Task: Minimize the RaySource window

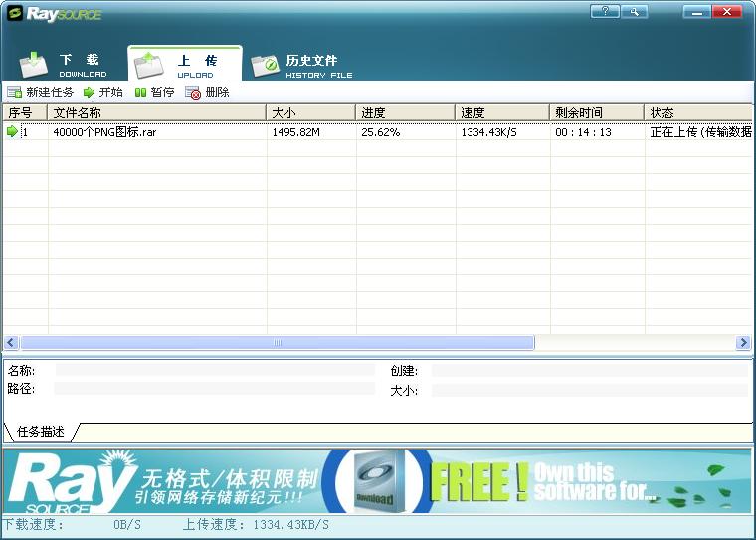Action: [696, 11]
